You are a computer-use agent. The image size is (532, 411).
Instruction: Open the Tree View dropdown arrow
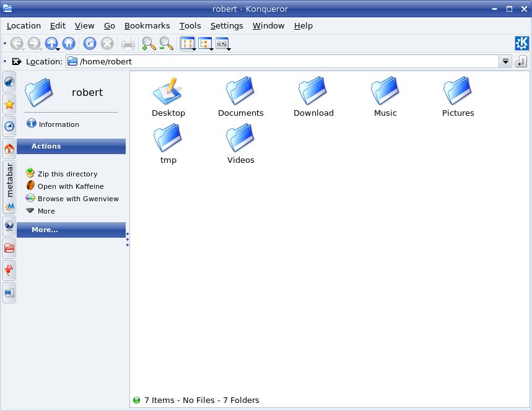[212, 50]
